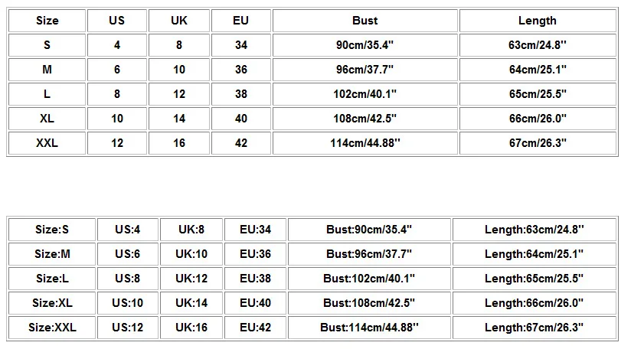This screenshot has height=349, width=644.
Task: Click the Length:63cm/24.8'' cell
Action: pos(534,229)
